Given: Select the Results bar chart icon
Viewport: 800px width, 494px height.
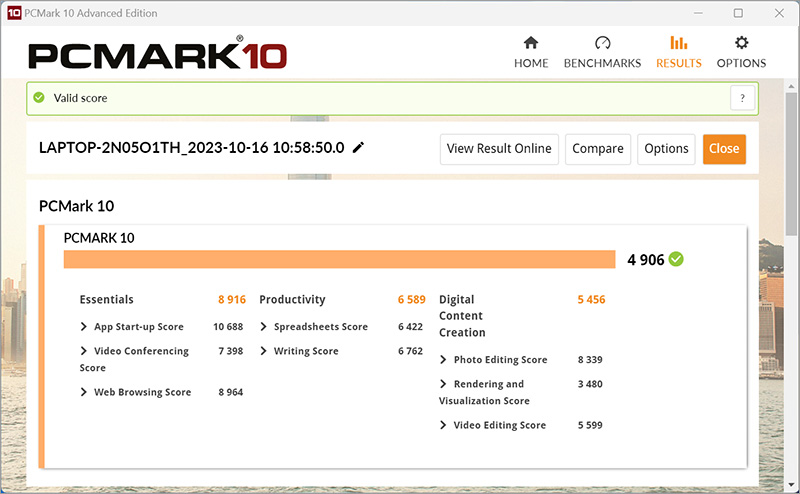Looking at the screenshot, I should coord(678,42).
